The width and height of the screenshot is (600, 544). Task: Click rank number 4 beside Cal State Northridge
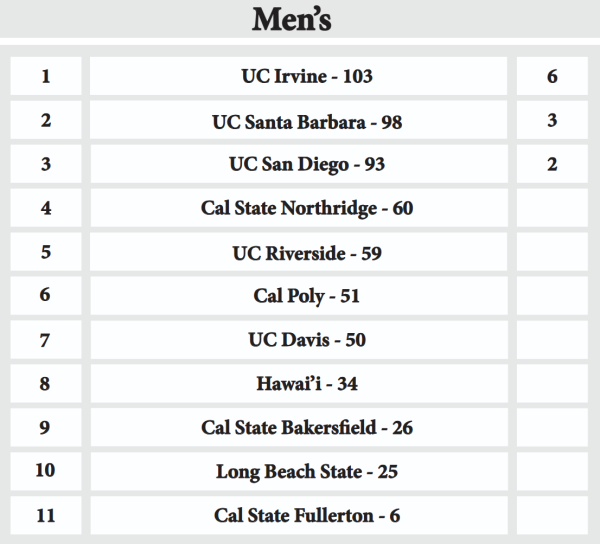click(46, 209)
